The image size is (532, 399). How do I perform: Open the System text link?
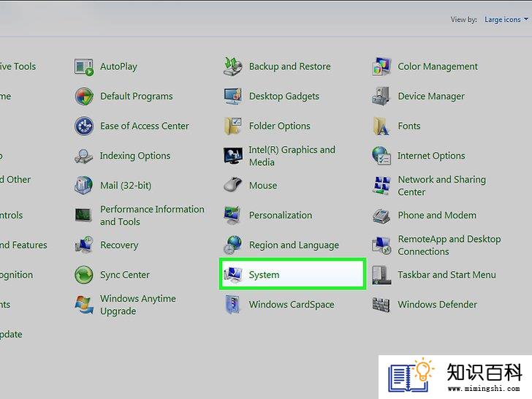(x=264, y=275)
